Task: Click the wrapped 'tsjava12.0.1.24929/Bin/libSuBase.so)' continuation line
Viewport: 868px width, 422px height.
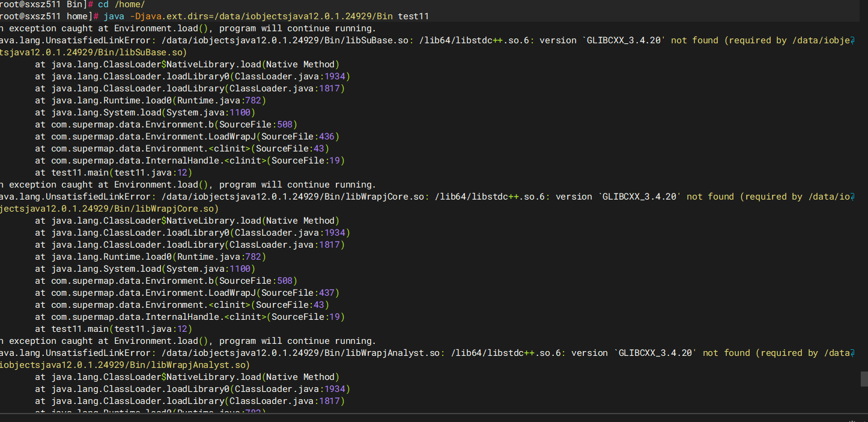Action: point(93,52)
